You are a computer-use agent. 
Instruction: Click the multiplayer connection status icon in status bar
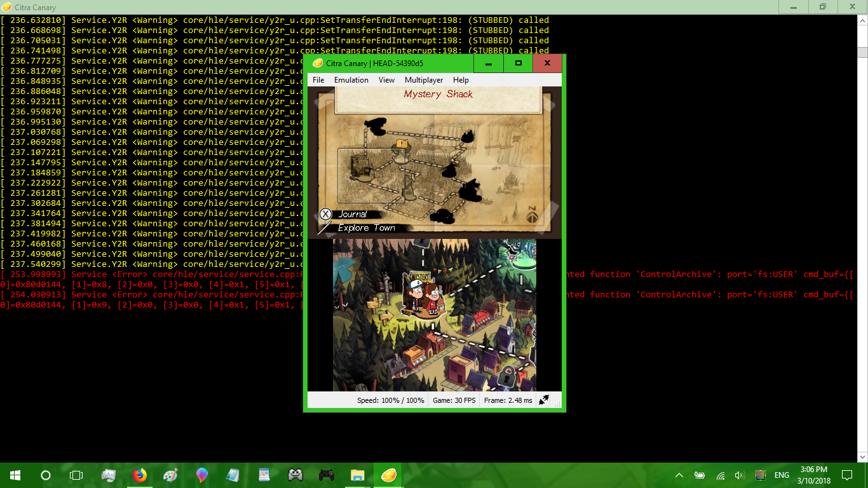544,400
